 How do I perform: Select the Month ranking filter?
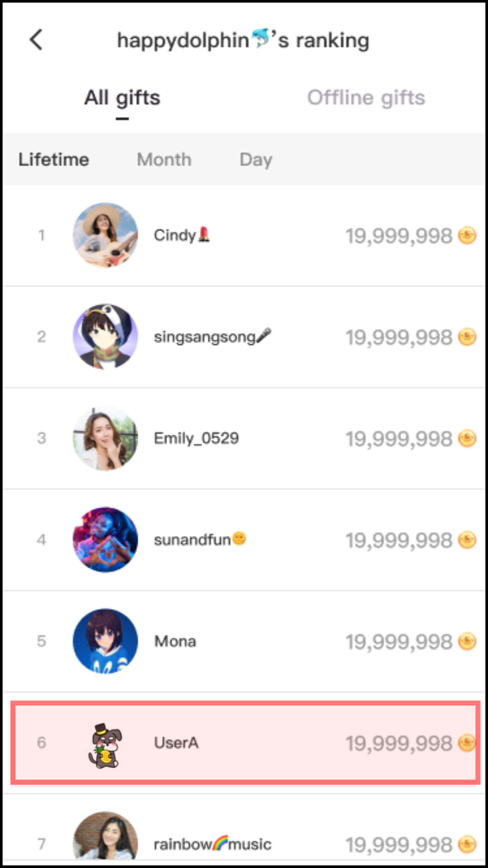click(x=164, y=159)
